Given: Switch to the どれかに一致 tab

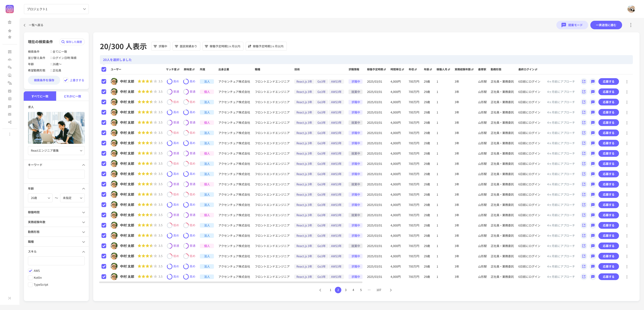Looking at the screenshot, I should click(x=72, y=96).
